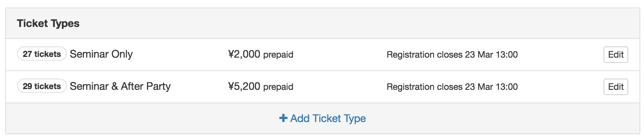Click the 23 Mar 13:00 date for After Party

491,87
